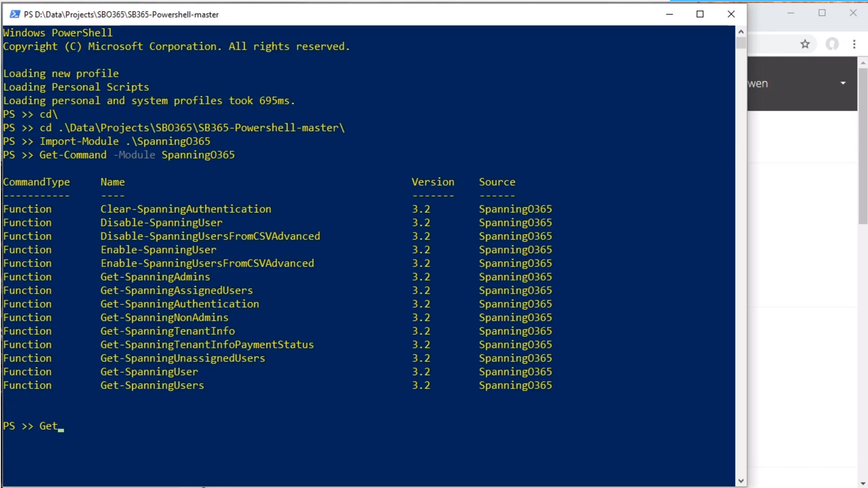This screenshot has width=868, height=488.
Task: Click Get-SpanningAssignedUsers function name
Action: click(176, 291)
